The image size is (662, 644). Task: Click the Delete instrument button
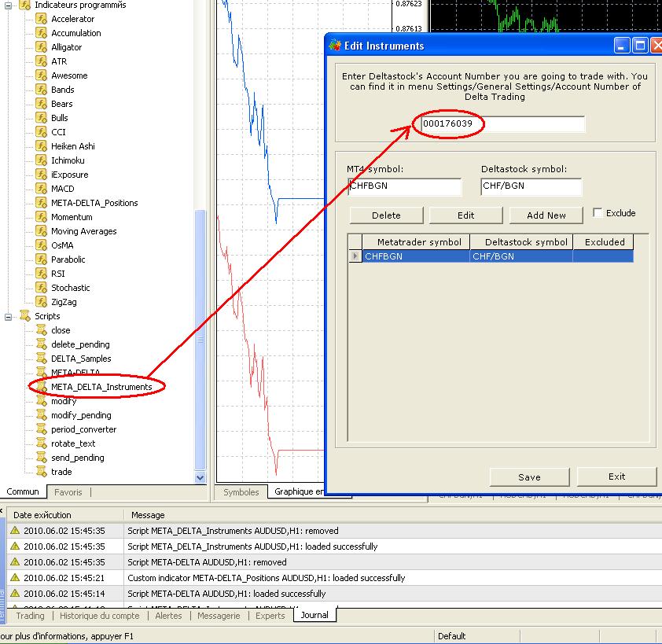click(386, 215)
